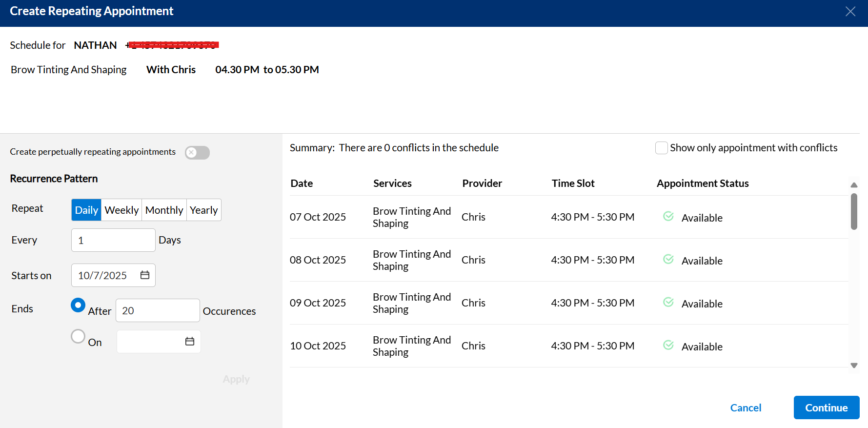The width and height of the screenshot is (868, 428).
Task: Open the Starts on calendar picker icon
Action: (145, 275)
